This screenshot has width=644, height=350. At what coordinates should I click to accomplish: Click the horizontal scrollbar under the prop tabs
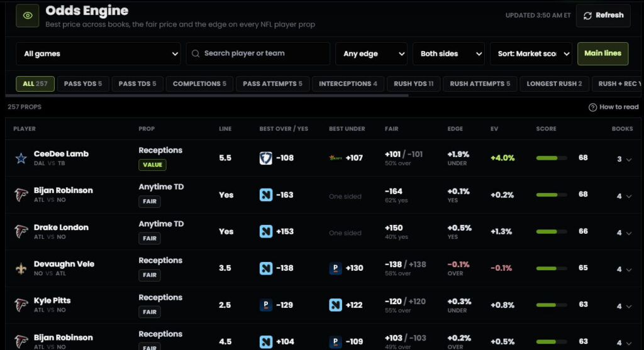point(207,96)
